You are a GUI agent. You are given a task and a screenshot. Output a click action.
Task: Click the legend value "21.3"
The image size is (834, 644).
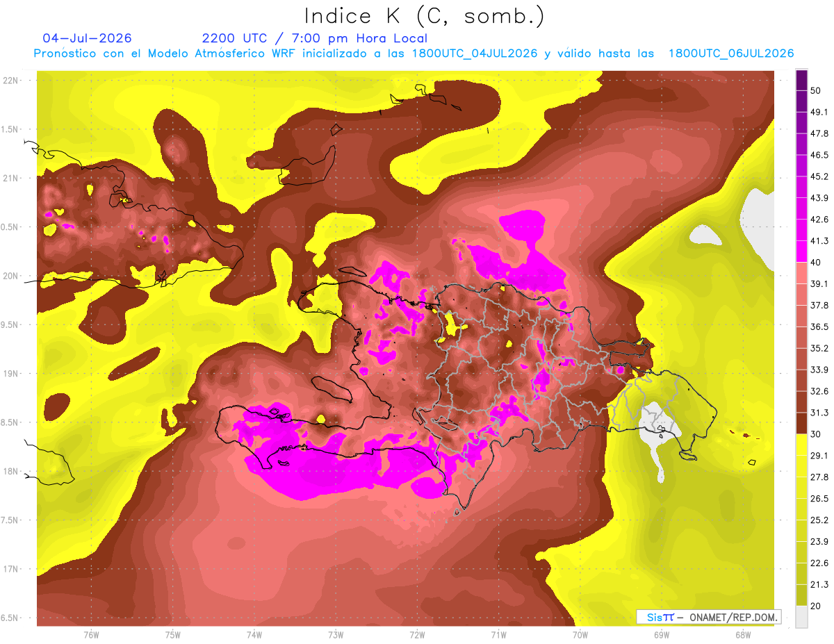[819, 584]
